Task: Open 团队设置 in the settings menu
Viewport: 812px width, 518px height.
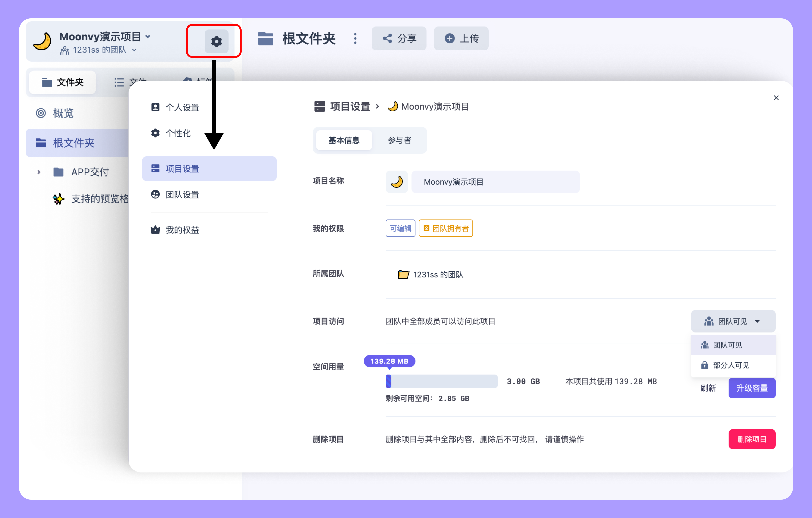Action: tap(182, 195)
